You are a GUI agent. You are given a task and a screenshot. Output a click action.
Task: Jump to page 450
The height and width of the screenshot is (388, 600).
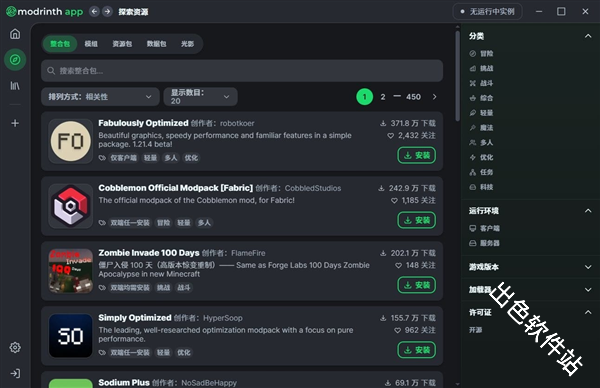pos(413,97)
